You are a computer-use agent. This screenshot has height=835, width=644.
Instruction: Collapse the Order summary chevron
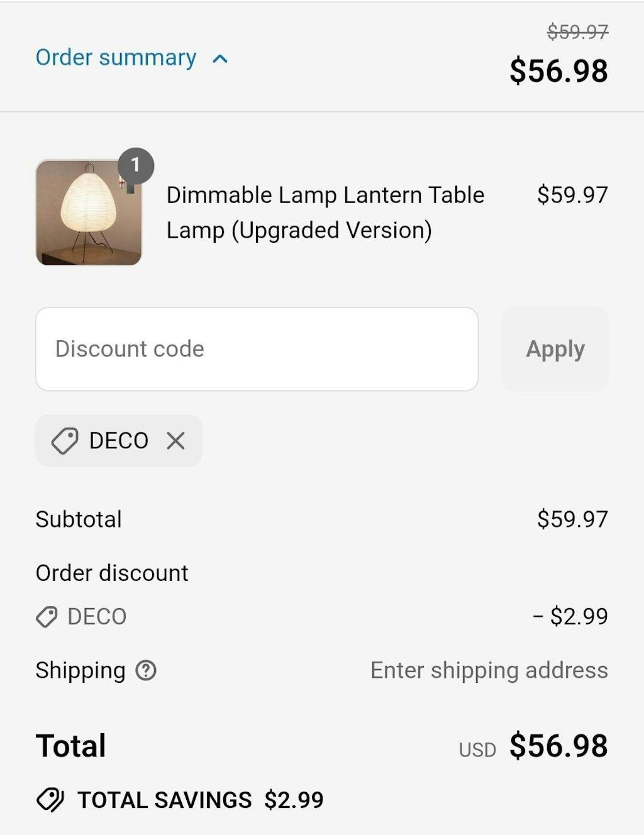coord(220,59)
